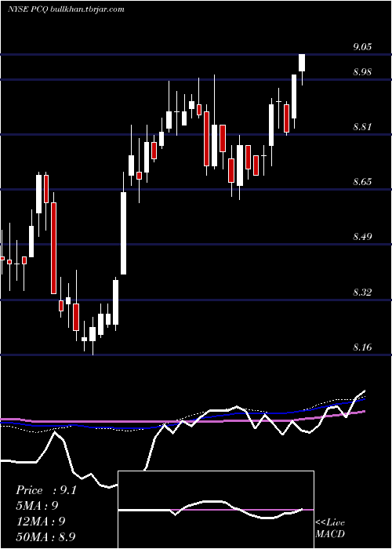The height and width of the screenshot is (549, 392).
Task: Click the 8.81 price level label
Action: [x=362, y=127]
